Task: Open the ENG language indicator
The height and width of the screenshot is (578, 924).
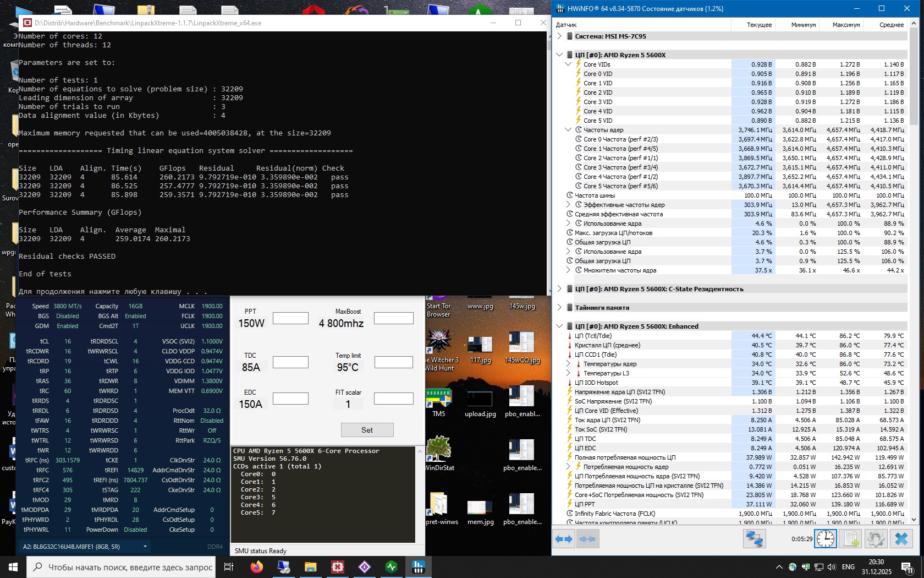Action: 848,567
